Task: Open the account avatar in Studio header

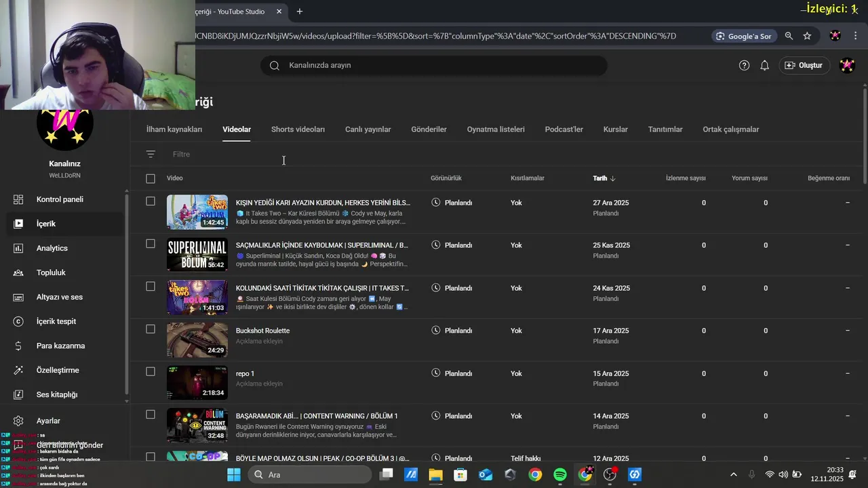Action: point(847,66)
